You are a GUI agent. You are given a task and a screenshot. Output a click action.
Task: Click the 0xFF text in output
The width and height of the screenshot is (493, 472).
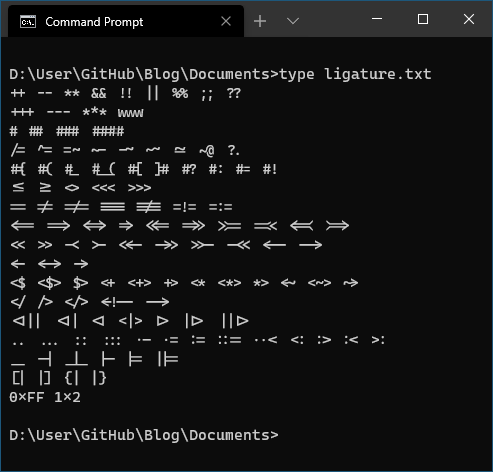pyautogui.click(x=27, y=397)
